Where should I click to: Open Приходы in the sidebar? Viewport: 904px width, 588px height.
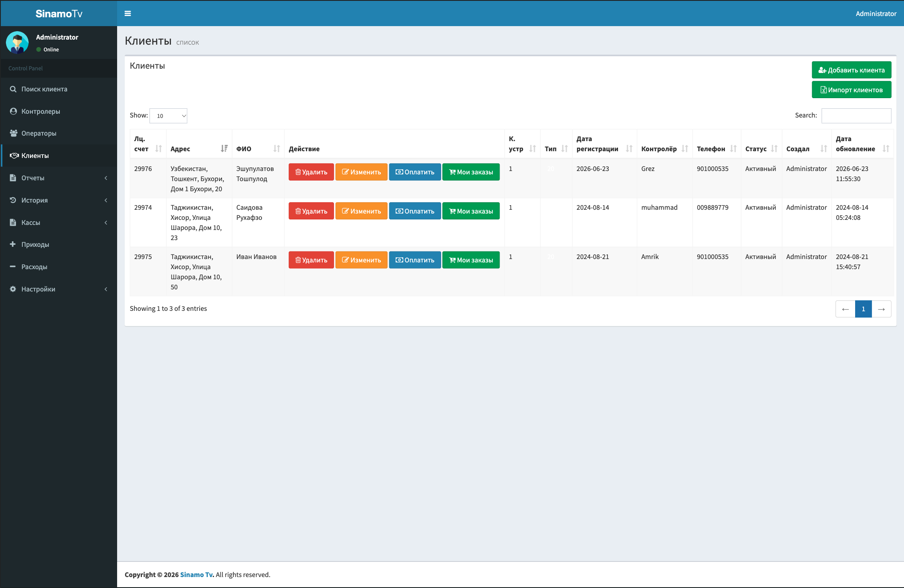[59, 244]
